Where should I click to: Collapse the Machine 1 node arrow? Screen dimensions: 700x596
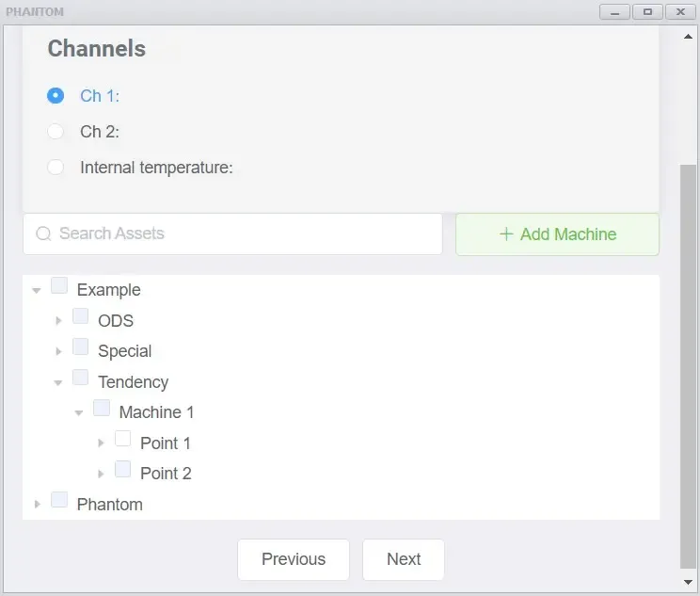[x=79, y=412]
